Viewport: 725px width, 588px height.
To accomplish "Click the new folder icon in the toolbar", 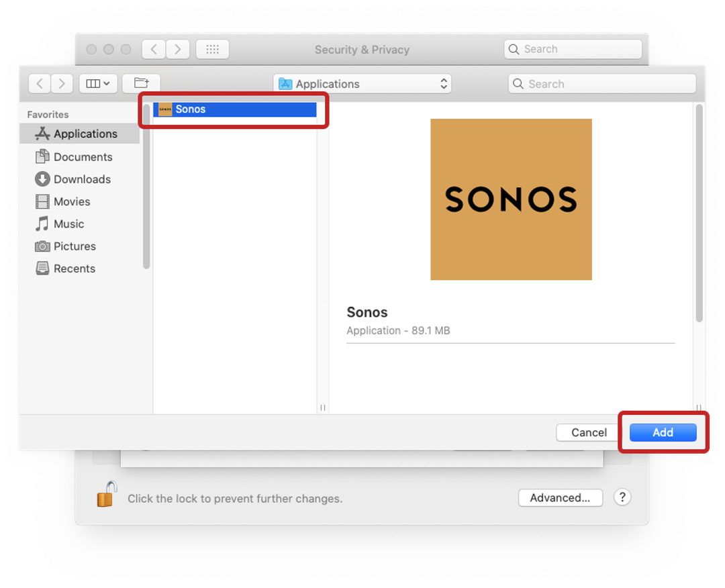I will (x=140, y=83).
